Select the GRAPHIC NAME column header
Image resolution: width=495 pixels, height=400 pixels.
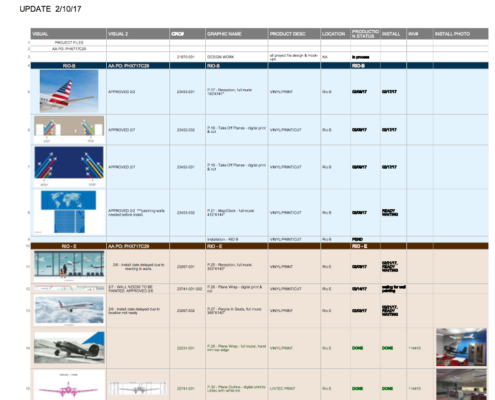click(236, 34)
